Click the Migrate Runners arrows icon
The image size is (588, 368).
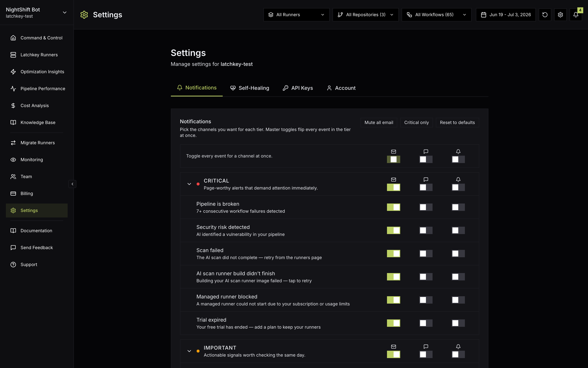point(13,143)
